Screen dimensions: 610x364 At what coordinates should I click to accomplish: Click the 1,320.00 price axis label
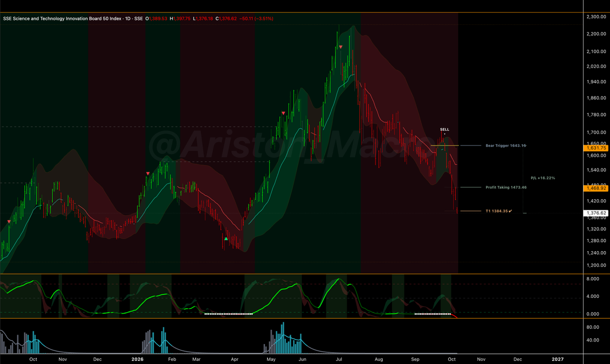[596, 229]
